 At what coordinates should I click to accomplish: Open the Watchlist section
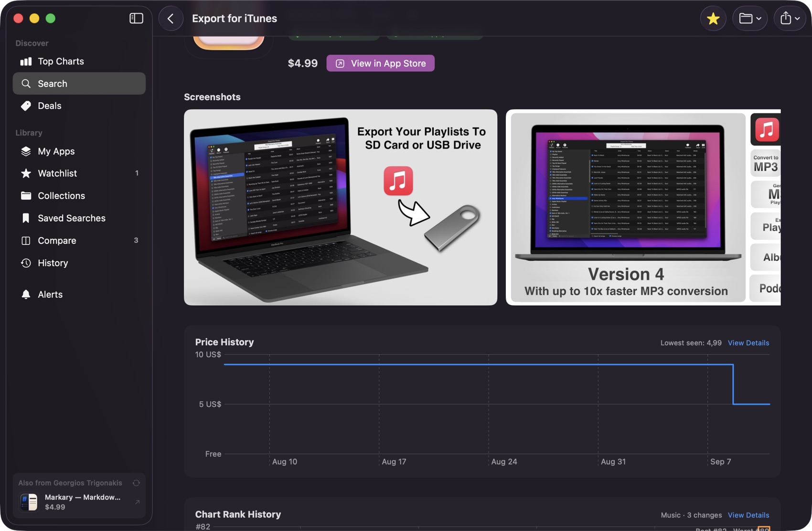pos(79,173)
